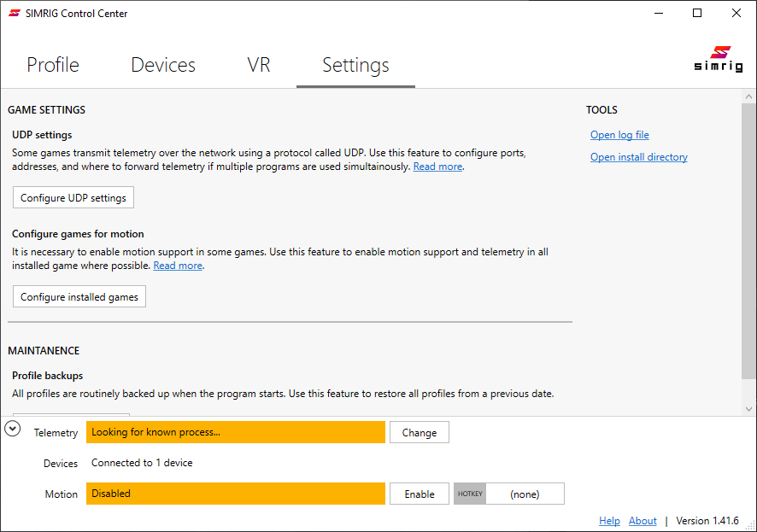Image resolution: width=757 pixels, height=532 pixels.
Task: Follow Read more link for UDP settings
Action: [x=437, y=167]
